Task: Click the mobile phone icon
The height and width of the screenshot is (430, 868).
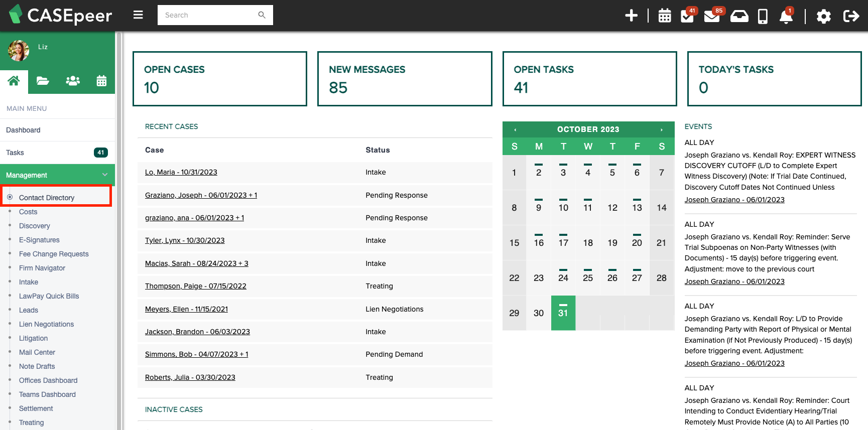Action: point(763,16)
